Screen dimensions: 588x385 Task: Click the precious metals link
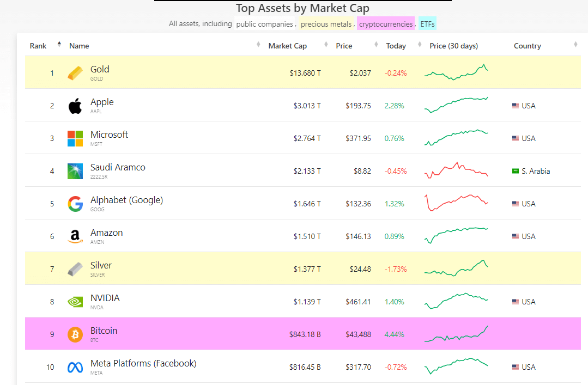pos(325,24)
